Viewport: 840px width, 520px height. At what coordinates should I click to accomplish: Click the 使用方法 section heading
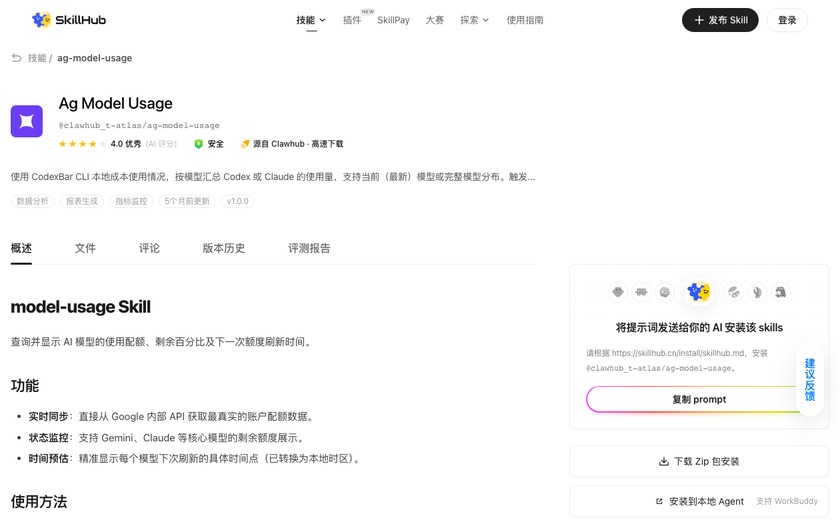pyautogui.click(x=39, y=502)
